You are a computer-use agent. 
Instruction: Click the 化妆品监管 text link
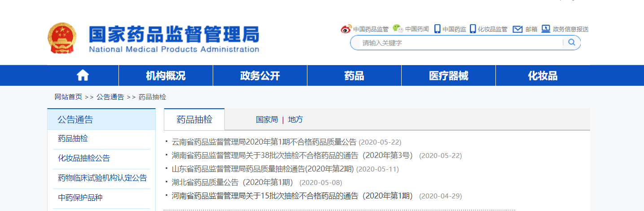493,29
